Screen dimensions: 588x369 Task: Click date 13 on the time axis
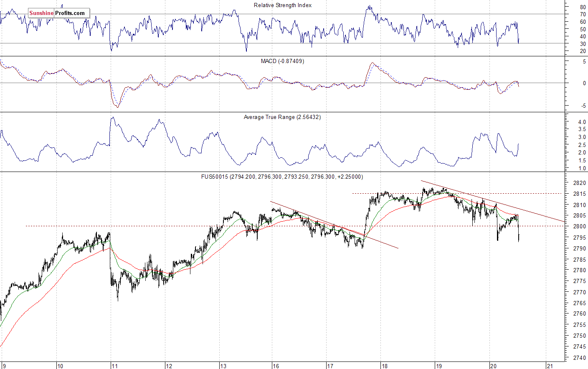coord(224,366)
